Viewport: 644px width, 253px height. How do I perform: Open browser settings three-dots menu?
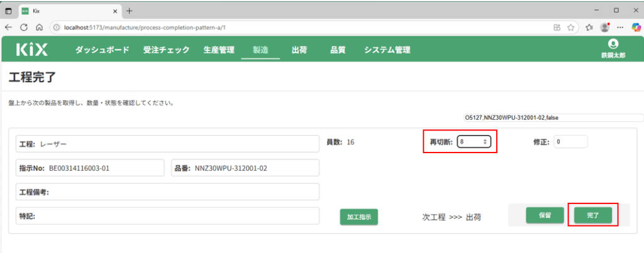621,27
